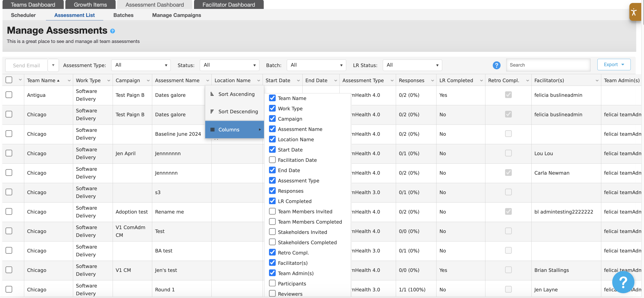Click the Assessment Dashboard tab
Viewport: 644px width, 298px height.
click(154, 5)
